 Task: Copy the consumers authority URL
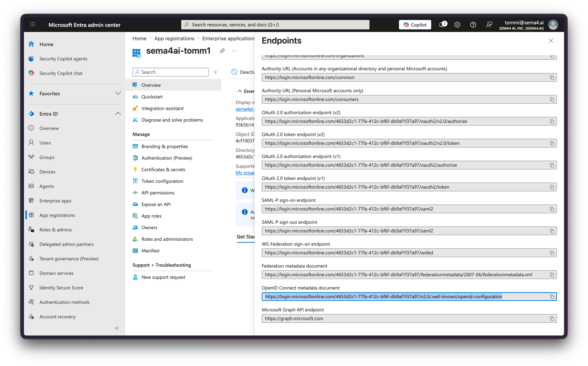[552, 99]
